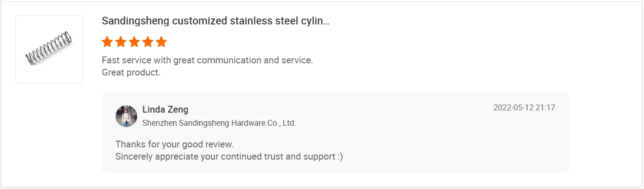644x189 pixels.
Task: Select the fifth orange rating star
Action: [x=161, y=42]
